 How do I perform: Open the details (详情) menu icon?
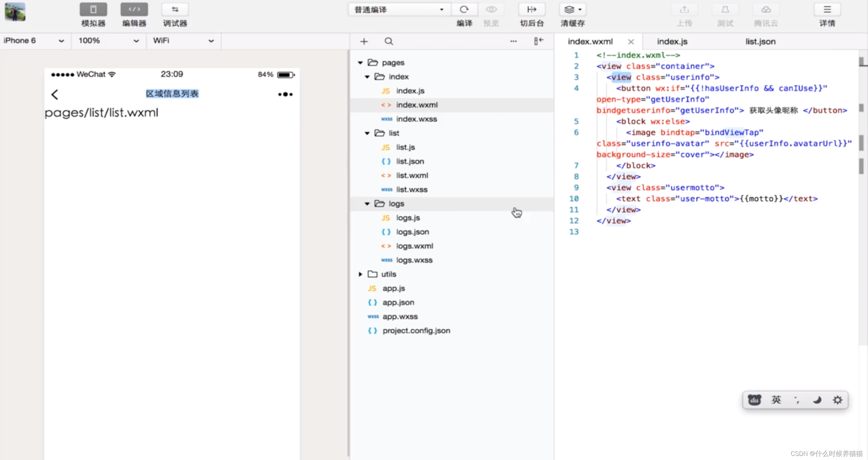click(x=827, y=10)
